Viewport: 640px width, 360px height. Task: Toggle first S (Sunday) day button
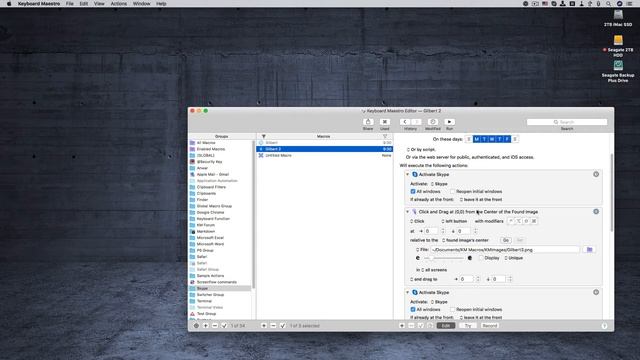tap(469, 139)
